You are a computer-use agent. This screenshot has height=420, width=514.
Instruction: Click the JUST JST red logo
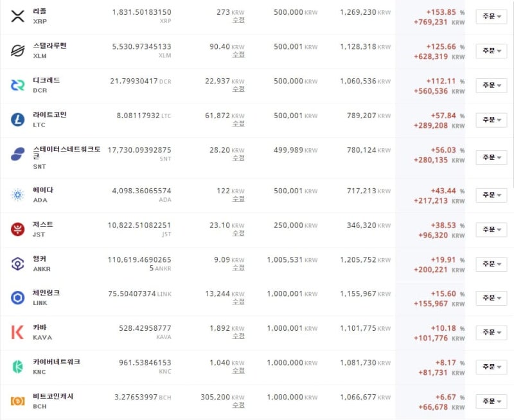point(18,229)
